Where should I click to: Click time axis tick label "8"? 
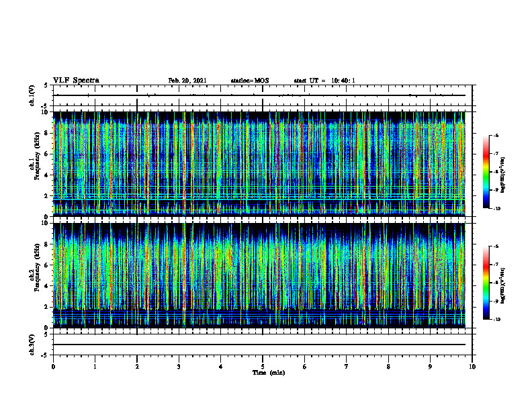pyautogui.click(x=388, y=367)
